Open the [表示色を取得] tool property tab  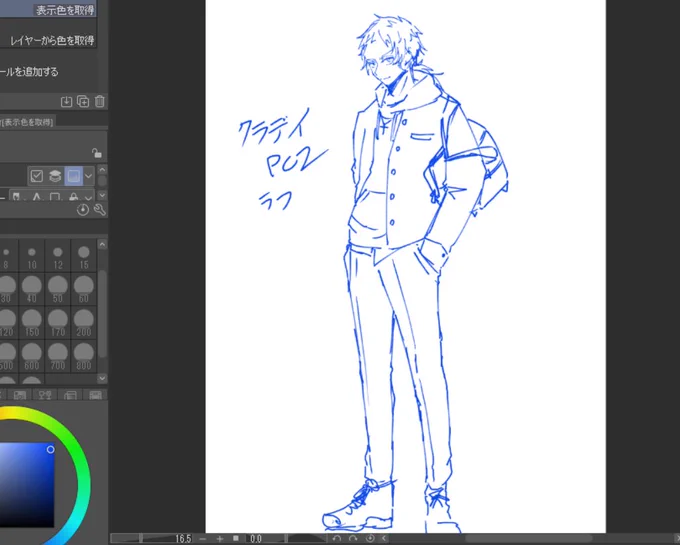27,122
